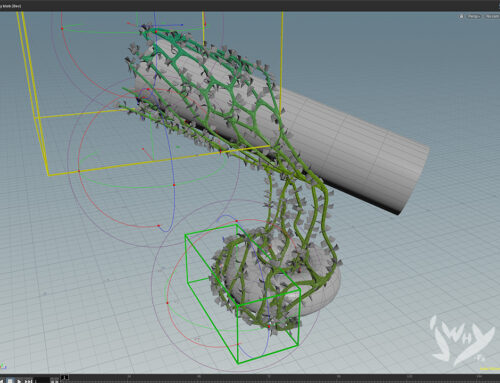Click the play forward button in playbar
This screenshot has height=383, width=500.
[x=19, y=381]
